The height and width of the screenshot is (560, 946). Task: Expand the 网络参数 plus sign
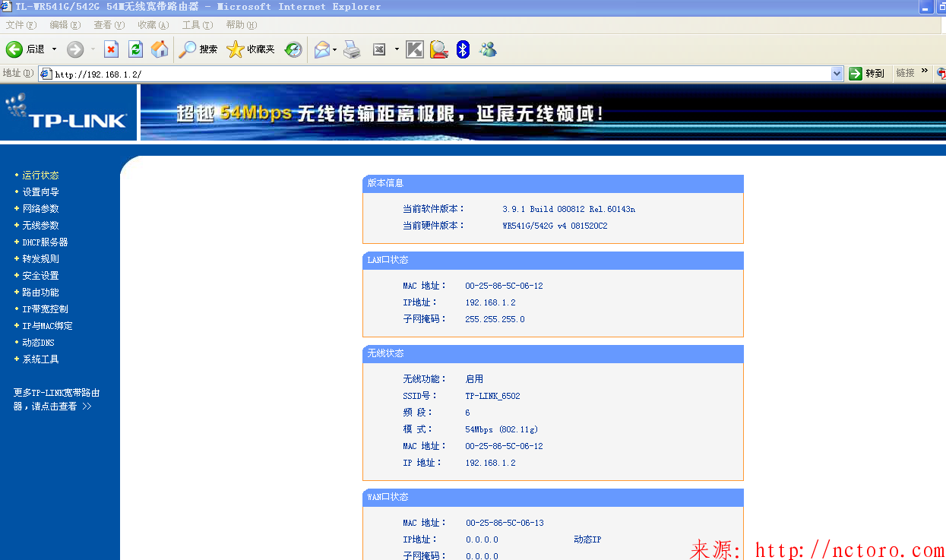click(x=17, y=208)
